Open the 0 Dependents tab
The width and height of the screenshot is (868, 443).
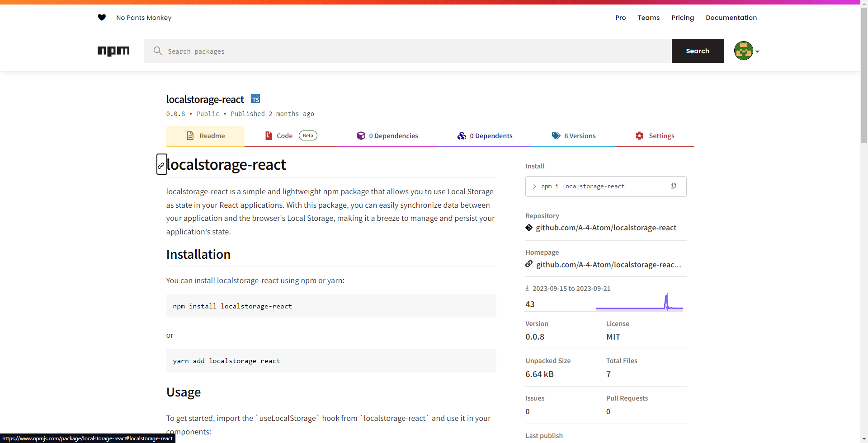coord(485,136)
